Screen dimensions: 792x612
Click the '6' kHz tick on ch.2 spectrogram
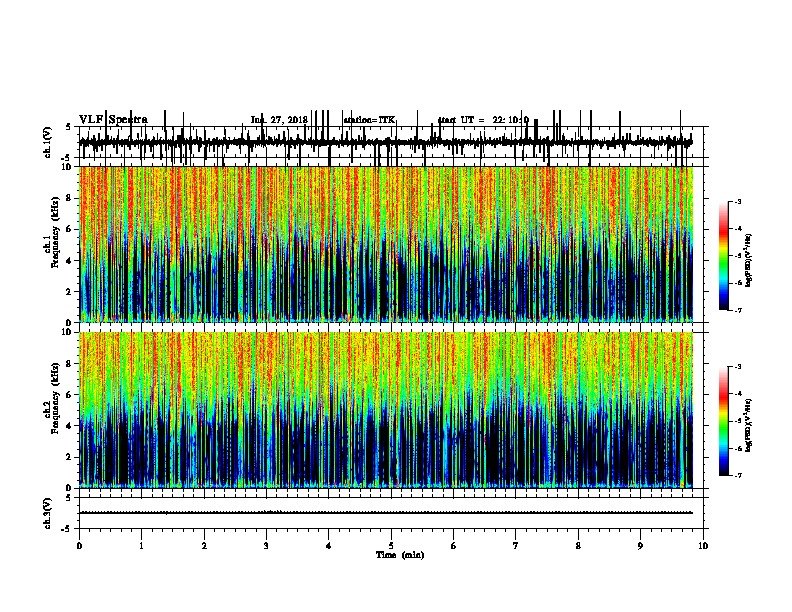[x=70, y=395]
